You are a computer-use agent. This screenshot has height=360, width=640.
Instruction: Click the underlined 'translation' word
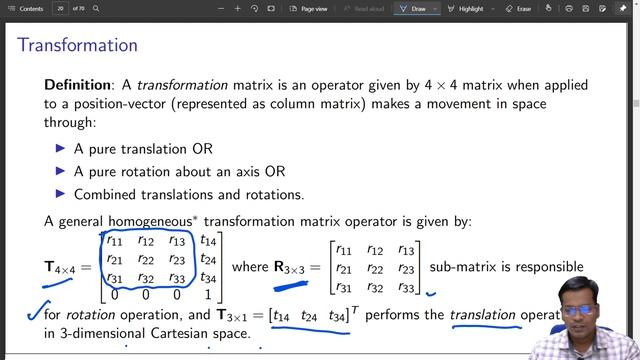tap(482, 315)
